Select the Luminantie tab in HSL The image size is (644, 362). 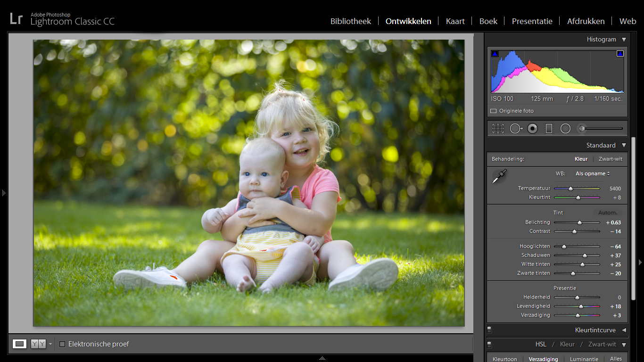click(x=584, y=359)
